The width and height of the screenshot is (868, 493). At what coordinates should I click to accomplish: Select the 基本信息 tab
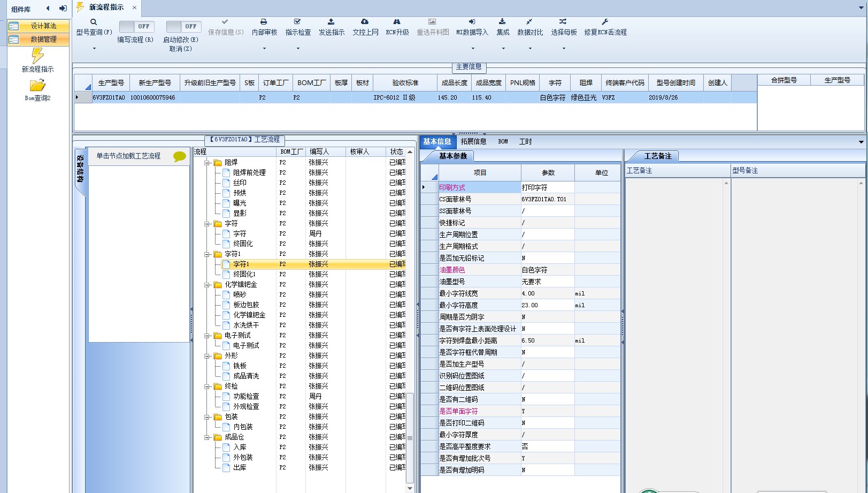pyautogui.click(x=437, y=142)
